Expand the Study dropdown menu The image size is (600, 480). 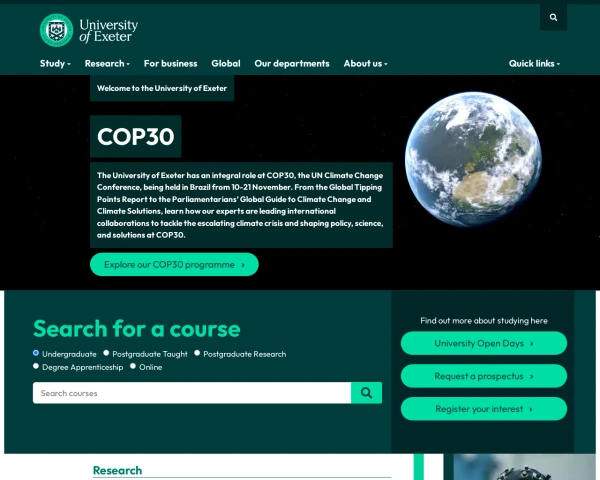pyautogui.click(x=55, y=64)
